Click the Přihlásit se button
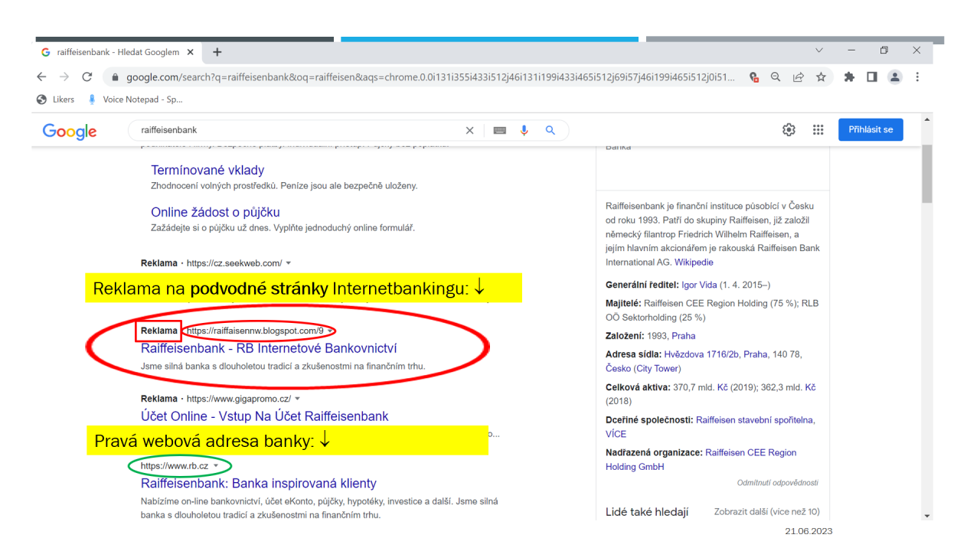Screen dimensions: 980x551 871,130
